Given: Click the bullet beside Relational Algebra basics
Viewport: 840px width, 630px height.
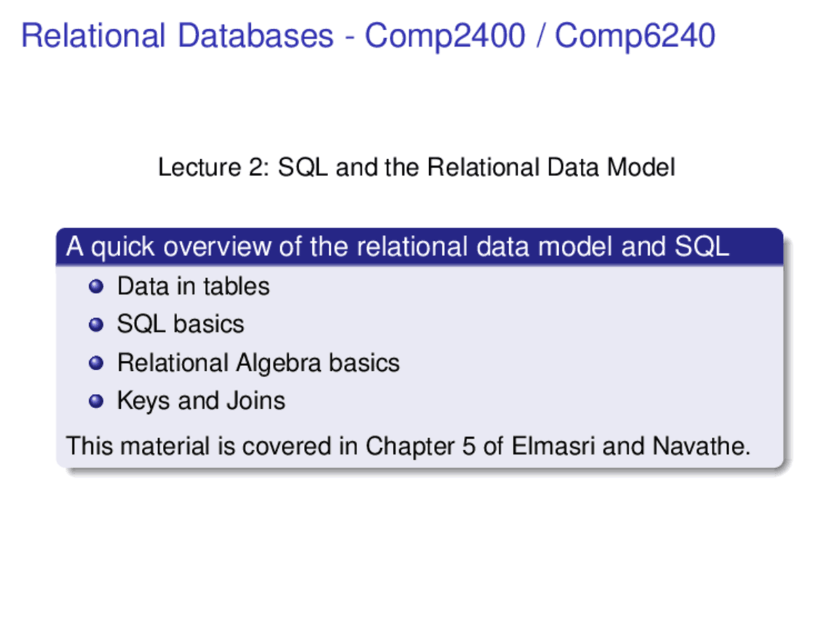Looking at the screenshot, I should (x=96, y=363).
